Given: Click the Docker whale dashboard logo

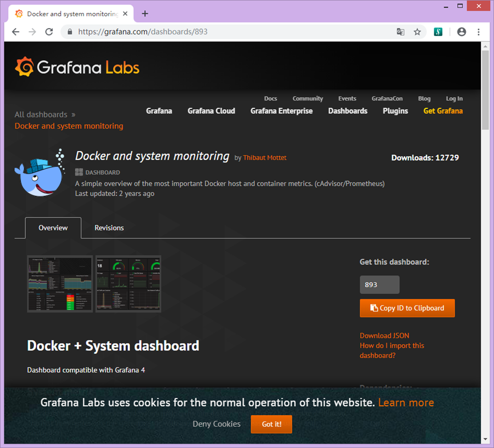Looking at the screenshot, I should (40, 172).
